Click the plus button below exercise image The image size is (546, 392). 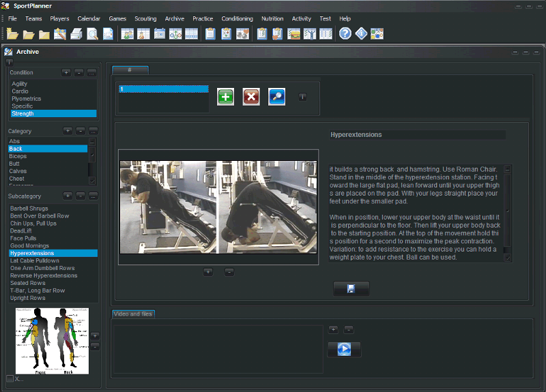(x=208, y=271)
